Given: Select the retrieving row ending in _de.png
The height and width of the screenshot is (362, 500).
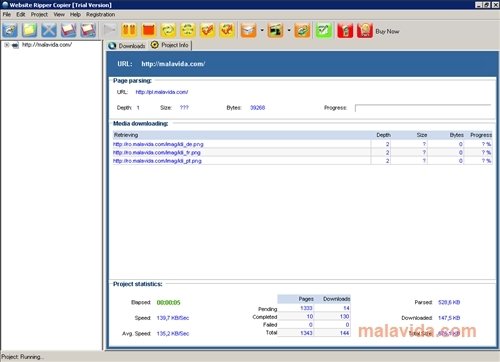Looking at the screenshot, I should [x=302, y=144].
